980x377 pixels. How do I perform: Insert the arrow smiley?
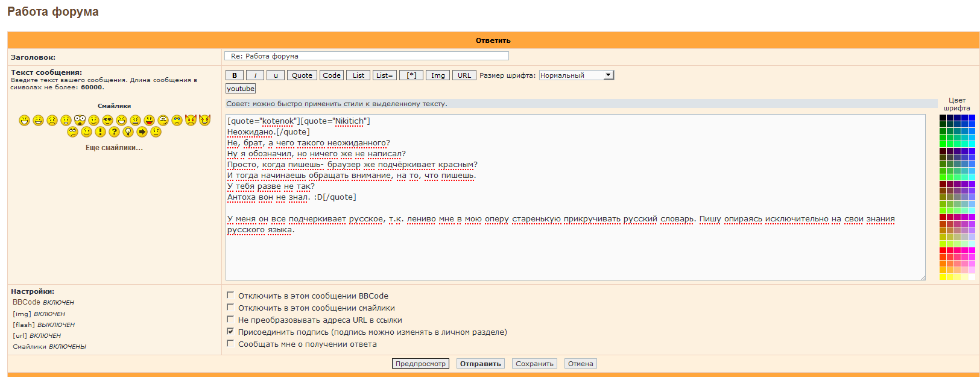142,131
